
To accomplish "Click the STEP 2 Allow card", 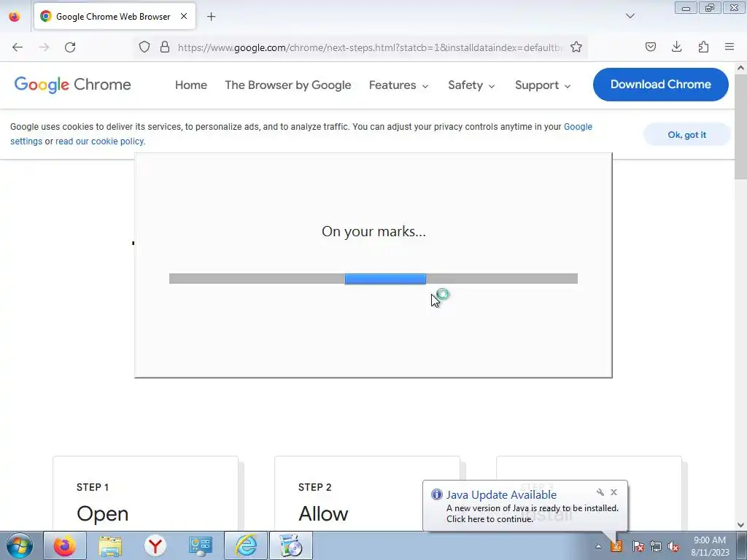I will pyautogui.click(x=367, y=494).
